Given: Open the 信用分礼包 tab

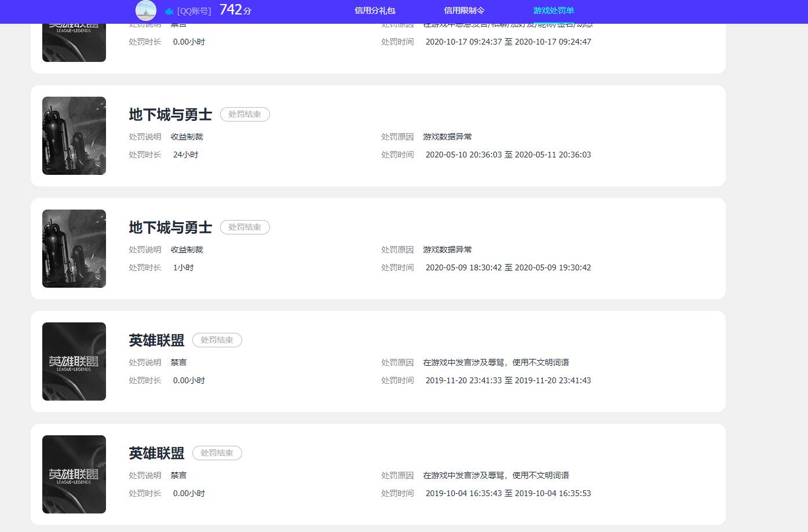Looking at the screenshot, I should point(375,10).
